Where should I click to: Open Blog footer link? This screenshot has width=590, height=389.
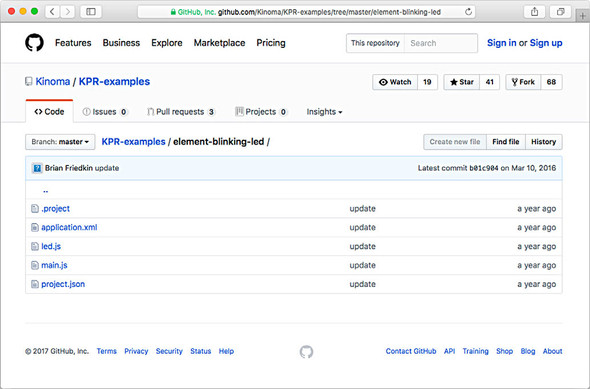tap(528, 351)
